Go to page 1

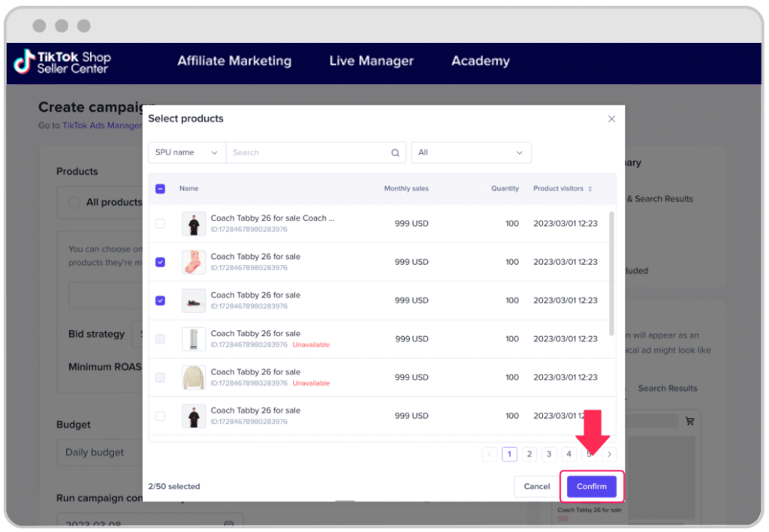click(510, 454)
